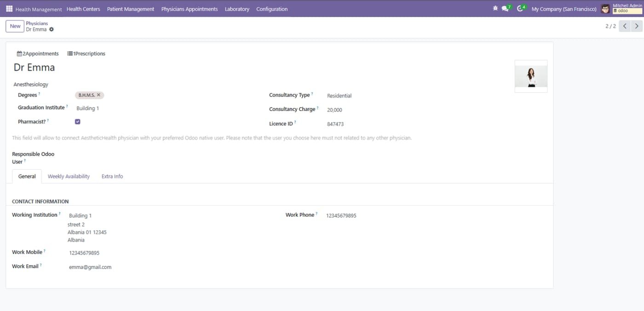This screenshot has height=311, width=644.
Task: Open the apps grid home menu
Action: 9,9
